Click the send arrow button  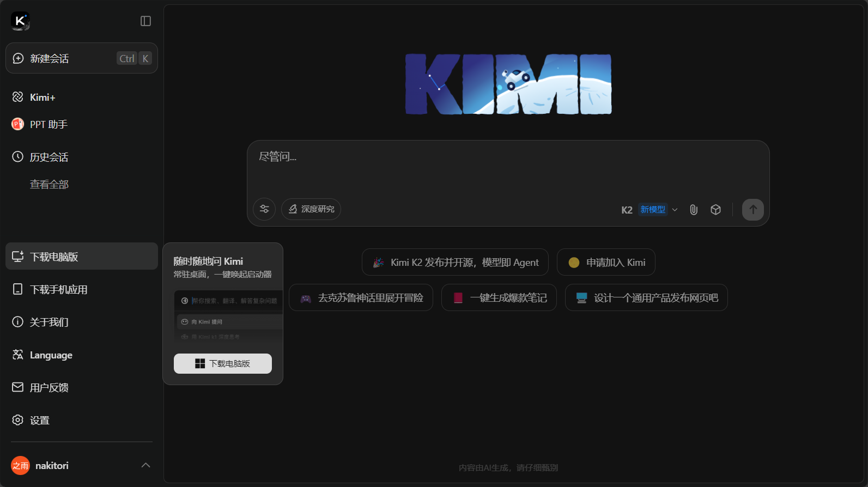[753, 209]
